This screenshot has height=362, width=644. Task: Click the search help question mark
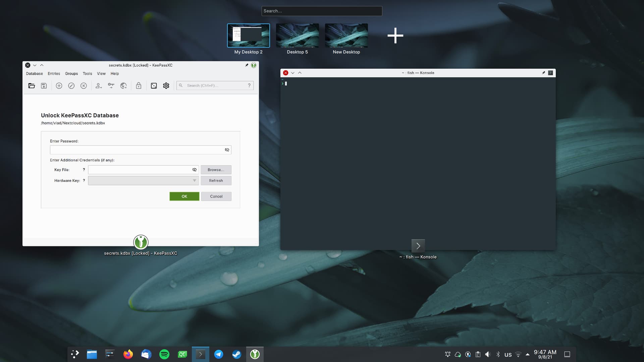tap(249, 85)
